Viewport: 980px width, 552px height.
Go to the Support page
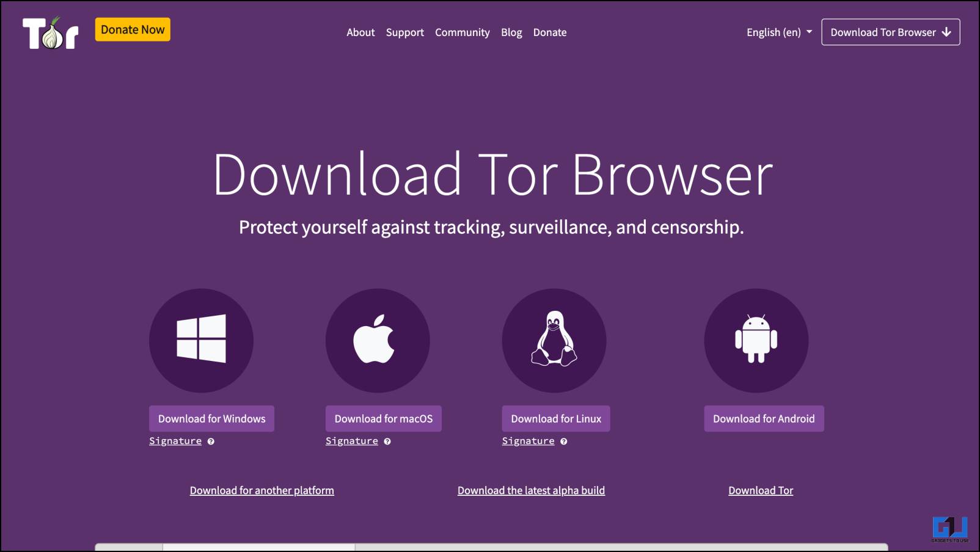[x=404, y=32]
